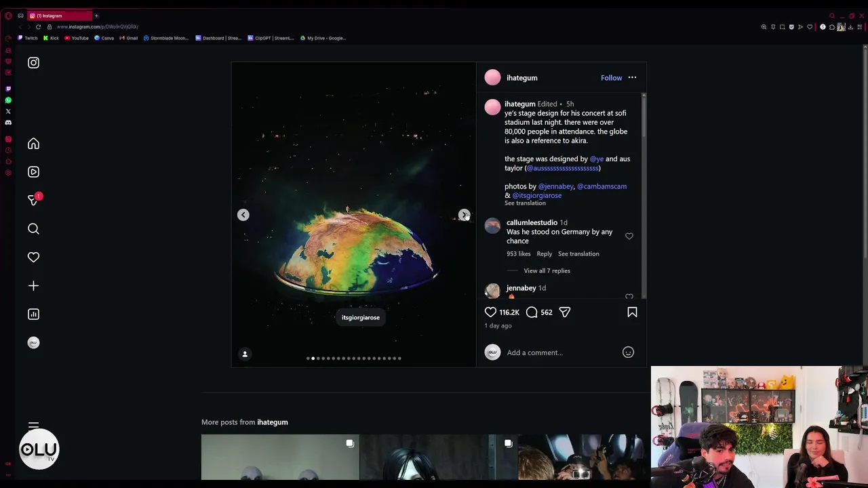
Task: Open the Stormblade Moon bookmark
Action: click(x=166, y=38)
